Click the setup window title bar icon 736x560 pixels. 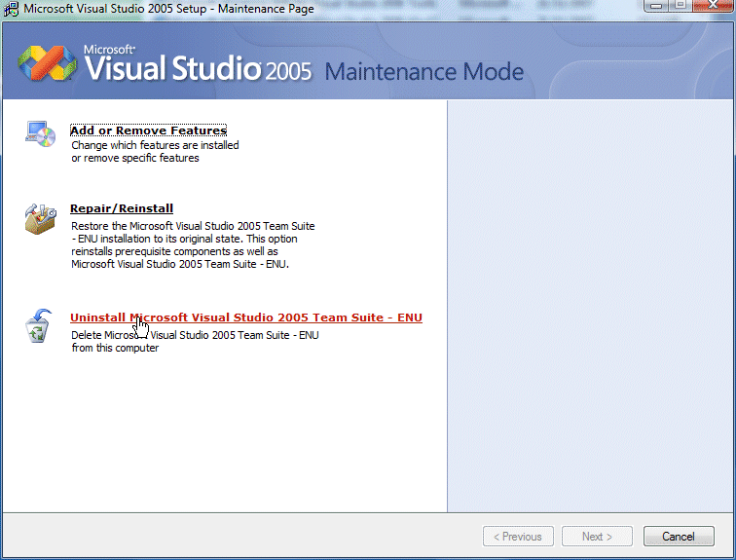(x=11, y=9)
